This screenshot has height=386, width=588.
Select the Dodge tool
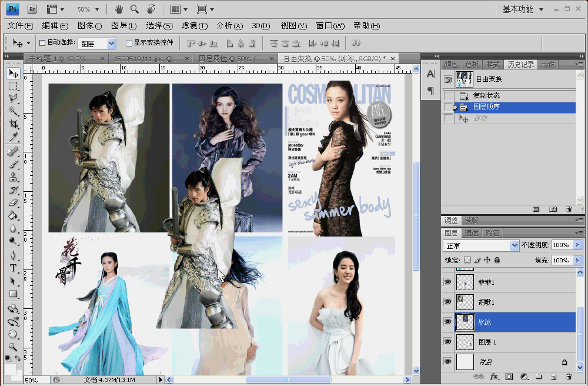(x=13, y=241)
